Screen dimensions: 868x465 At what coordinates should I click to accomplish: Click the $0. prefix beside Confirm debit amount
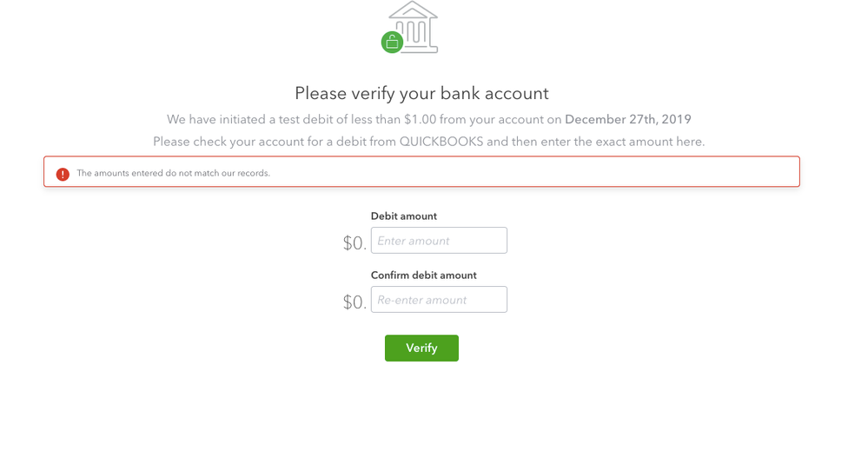[354, 302]
